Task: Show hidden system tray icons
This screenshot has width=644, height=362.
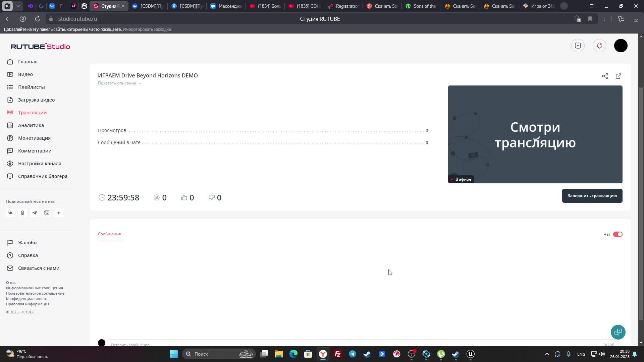Action: tap(547, 354)
